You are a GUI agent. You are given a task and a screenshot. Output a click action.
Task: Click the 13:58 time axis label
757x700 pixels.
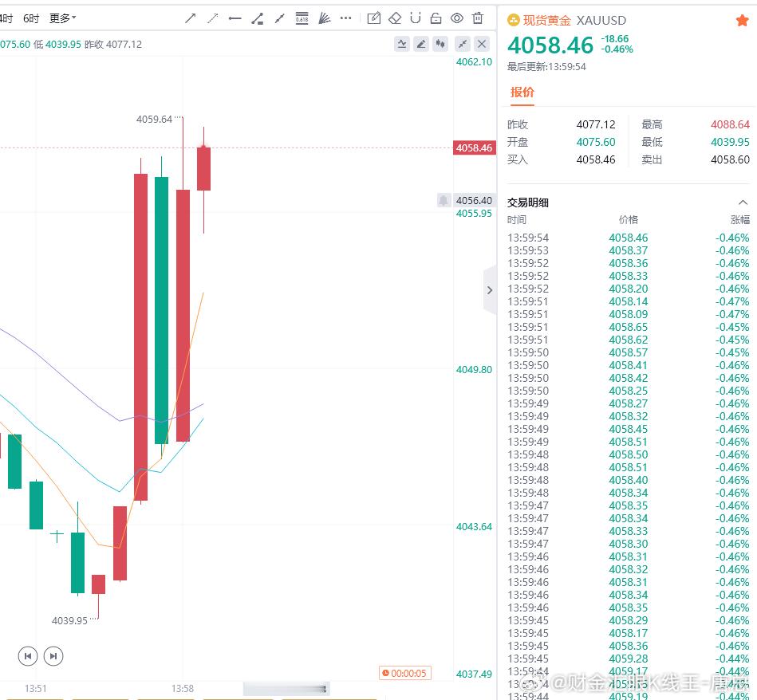click(183, 688)
